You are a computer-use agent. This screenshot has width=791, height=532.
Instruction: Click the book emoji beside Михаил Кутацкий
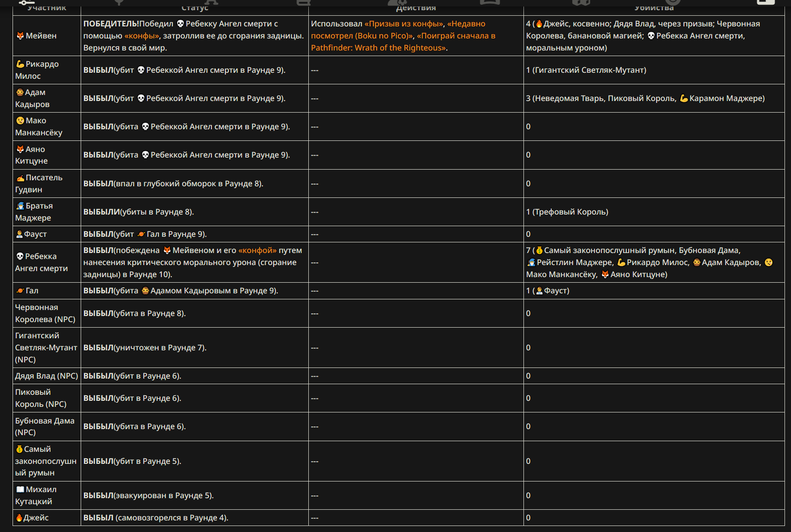click(20, 489)
